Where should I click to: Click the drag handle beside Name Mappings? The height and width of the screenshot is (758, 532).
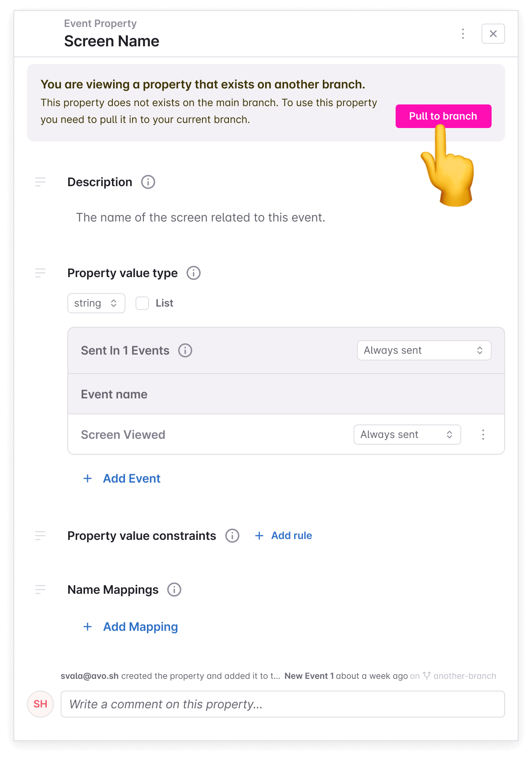40,590
